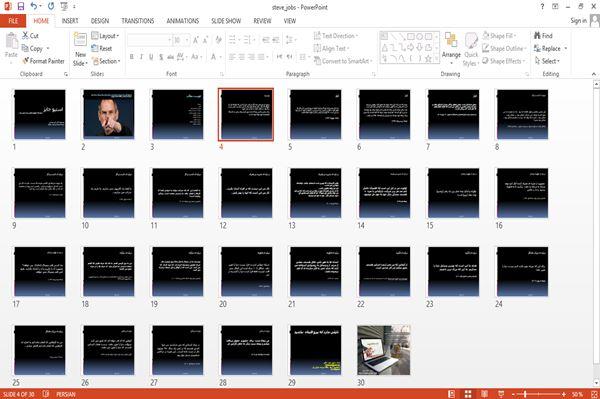Toggle text Shadow formatting

161,57
